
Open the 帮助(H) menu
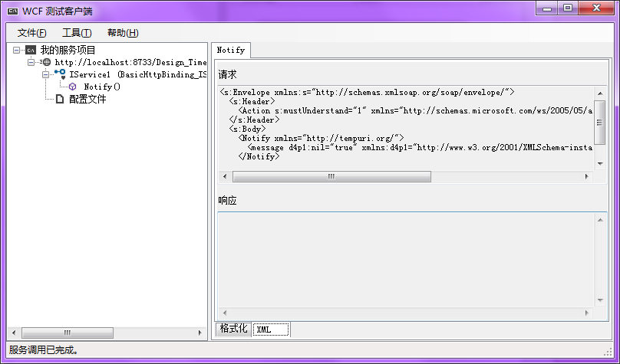(x=123, y=33)
